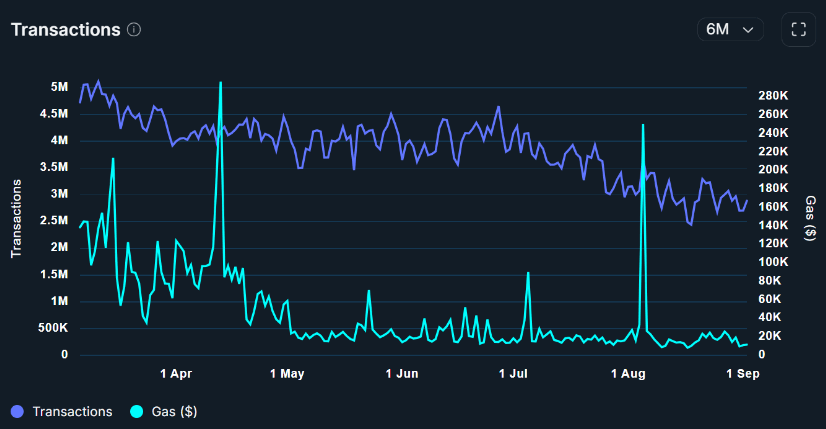
Task: Select the 1 Aug x-axis date label
Action: (628, 374)
